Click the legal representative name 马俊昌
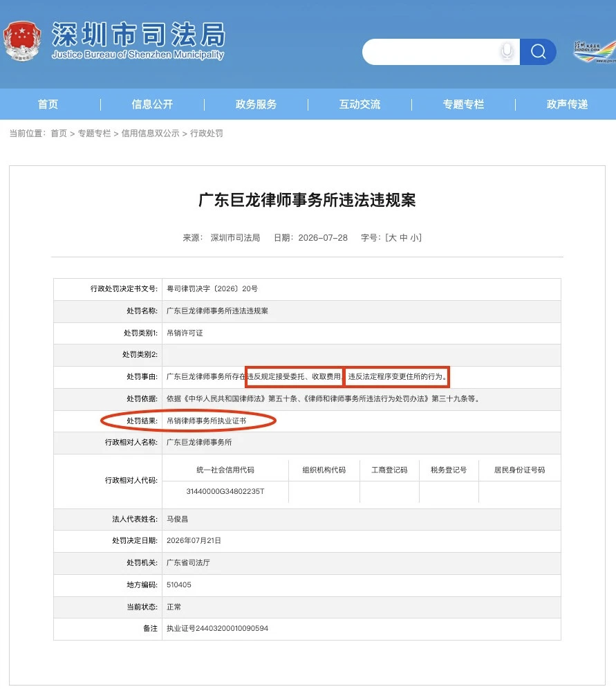Image resolution: width=616 pixels, height=689 pixels. point(178,519)
